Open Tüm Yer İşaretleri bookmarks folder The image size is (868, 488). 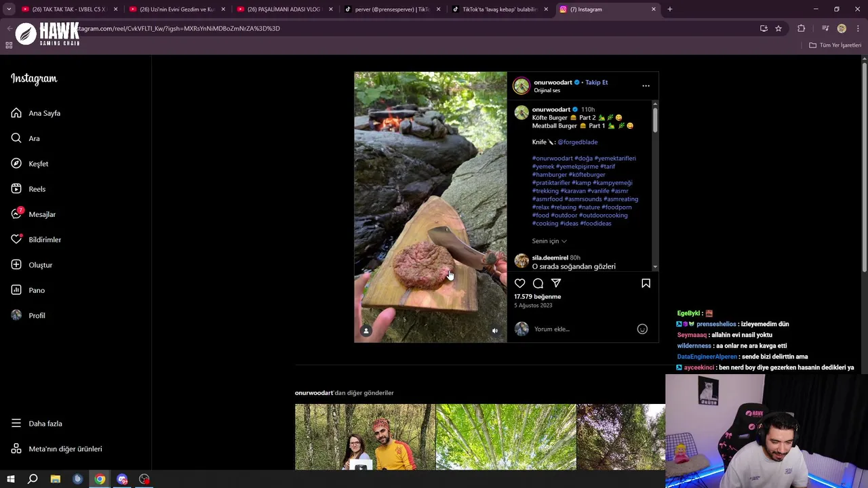[x=835, y=45]
